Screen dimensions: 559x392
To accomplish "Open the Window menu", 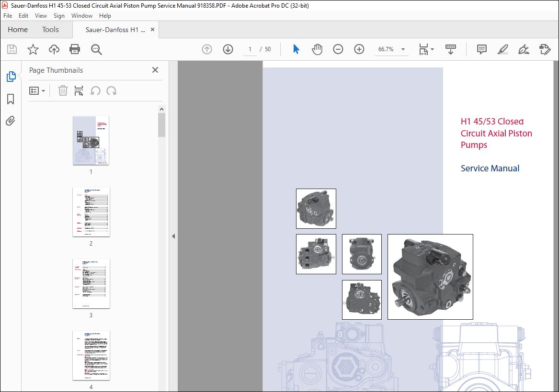I will [81, 16].
